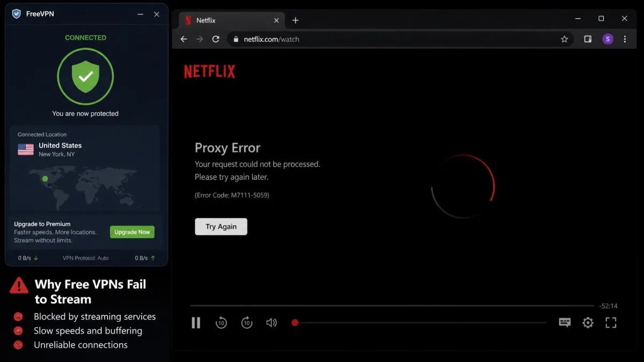The width and height of the screenshot is (644, 362).
Task: Click the Upgrade Now button
Action: [x=132, y=232]
